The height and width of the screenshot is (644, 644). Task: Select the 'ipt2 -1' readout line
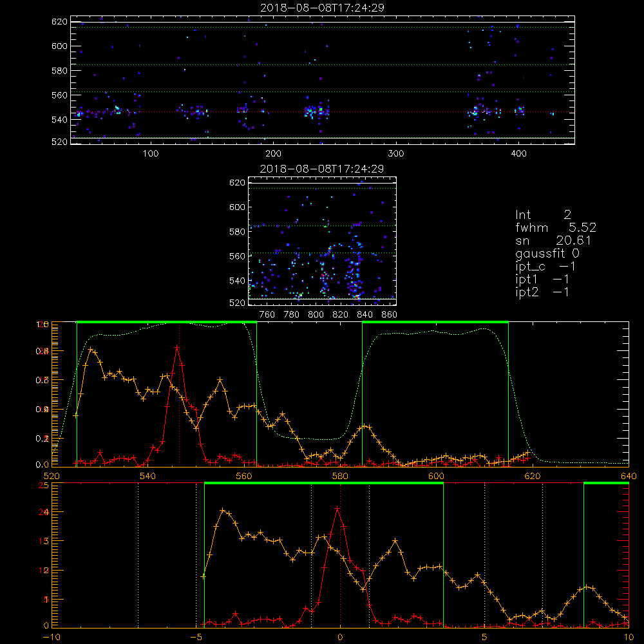(542, 292)
